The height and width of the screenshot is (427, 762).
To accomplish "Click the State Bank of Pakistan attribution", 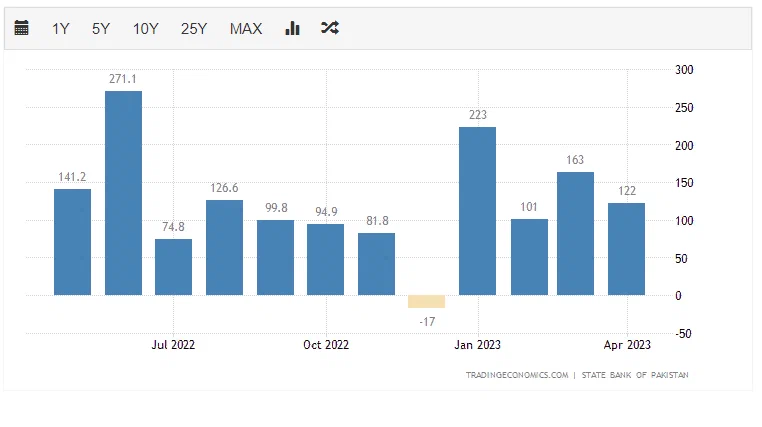I will 634,375.
